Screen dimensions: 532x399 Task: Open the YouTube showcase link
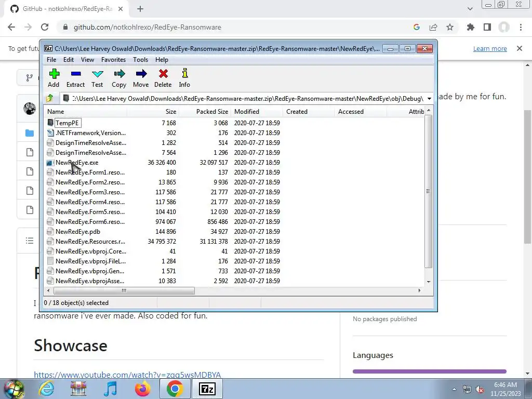tap(128, 375)
